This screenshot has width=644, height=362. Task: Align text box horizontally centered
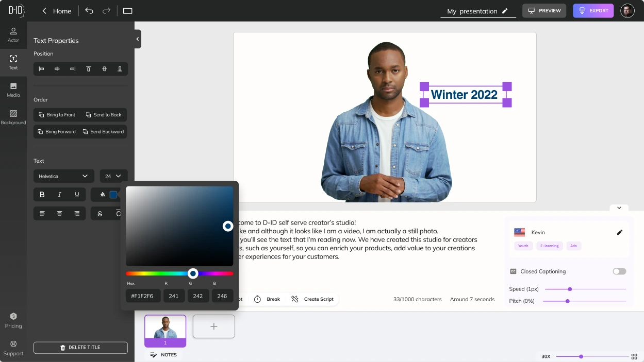(57, 69)
